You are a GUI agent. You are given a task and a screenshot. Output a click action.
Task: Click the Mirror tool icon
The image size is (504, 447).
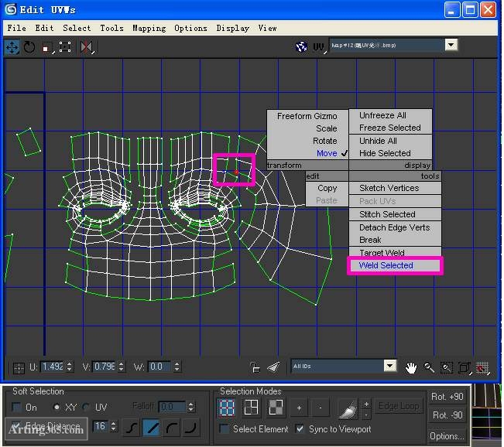[x=86, y=47]
